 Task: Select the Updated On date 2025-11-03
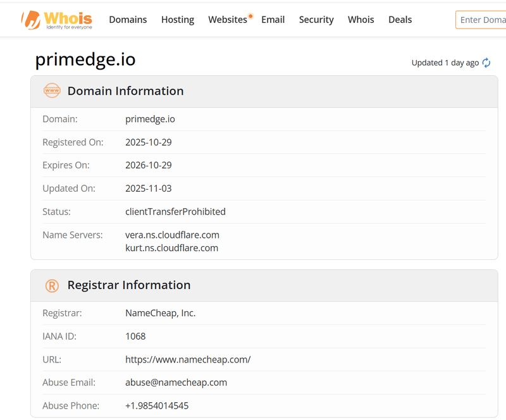point(149,188)
